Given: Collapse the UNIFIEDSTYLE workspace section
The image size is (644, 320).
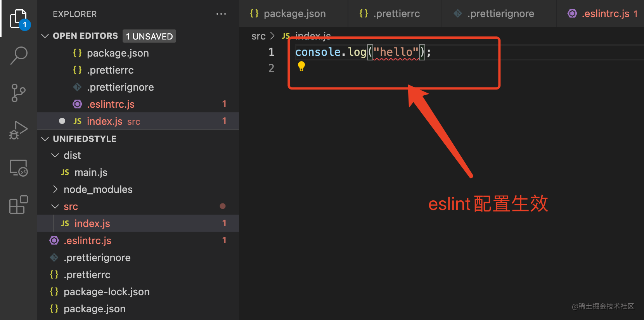Looking at the screenshot, I should click(x=45, y=139).
